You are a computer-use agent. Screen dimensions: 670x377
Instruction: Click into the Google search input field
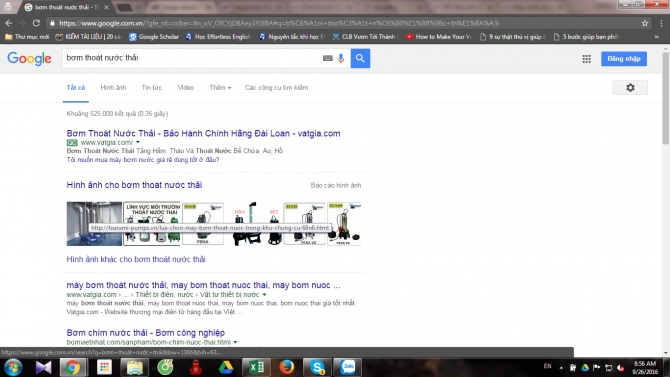pos(192,58)
